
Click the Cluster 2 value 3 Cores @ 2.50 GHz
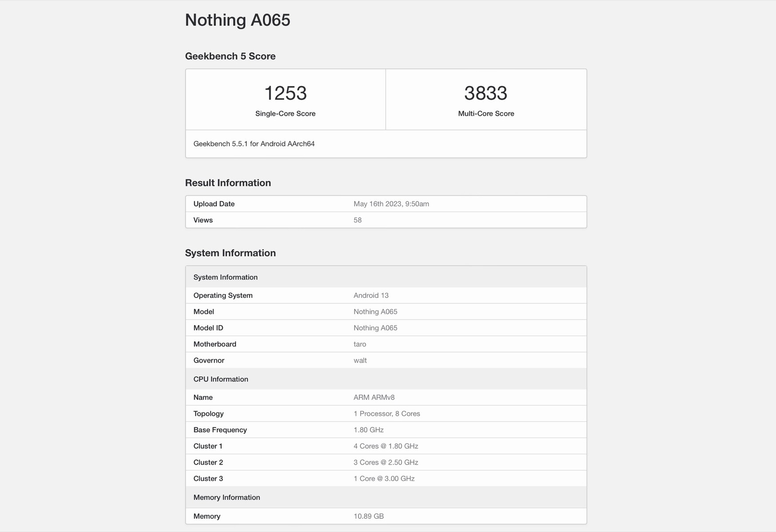click(386, 462)
